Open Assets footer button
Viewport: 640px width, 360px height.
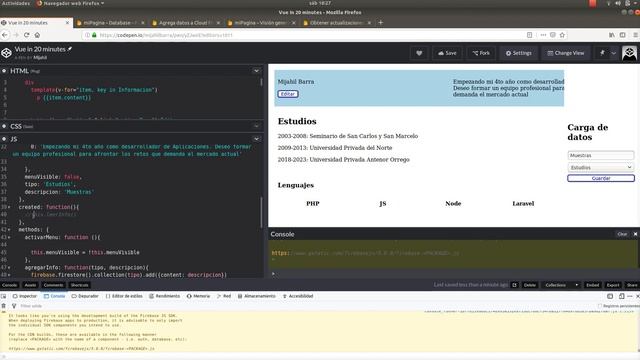(30, 285)
